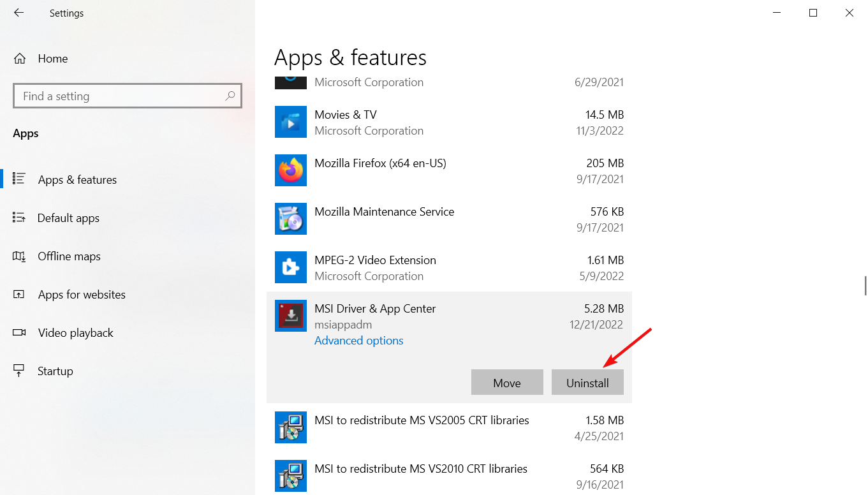Select Mozilla Firefox (x64 en-US) entry
Screen dimensions: 868x495
(x=380, y=163)
